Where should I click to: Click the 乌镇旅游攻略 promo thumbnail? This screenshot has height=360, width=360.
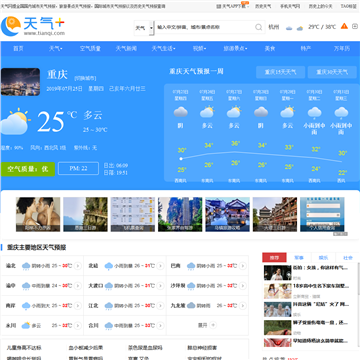coord(227,214)
